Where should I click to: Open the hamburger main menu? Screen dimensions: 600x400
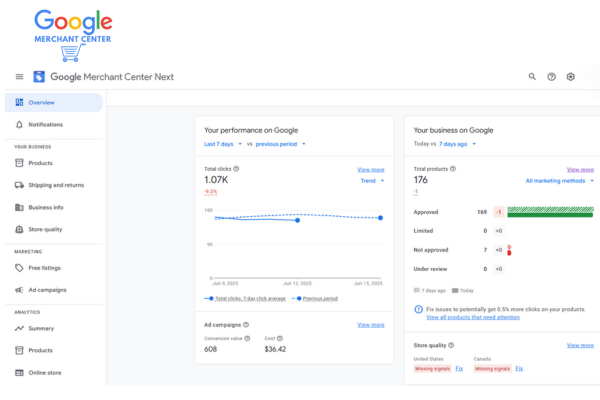pos(19,77)
